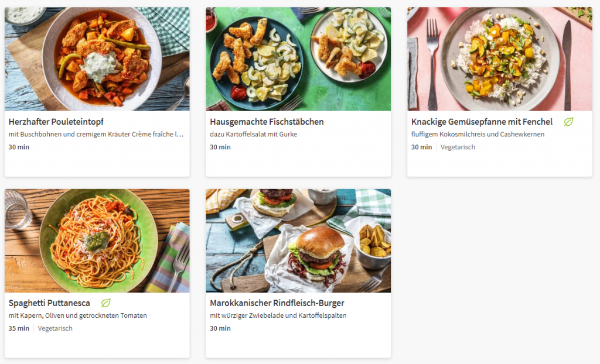Click the leaf icon next to Spaghetti Puttanesca

point(105,303)
